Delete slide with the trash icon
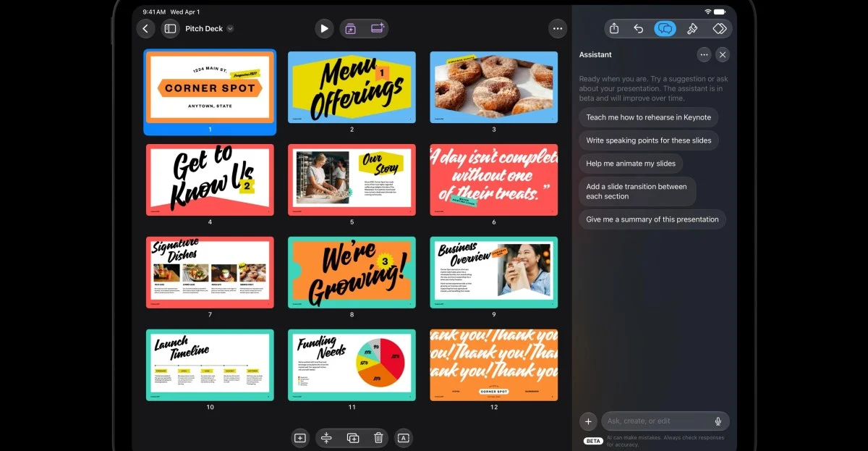The image size is (868, 451). coord(378,438)
